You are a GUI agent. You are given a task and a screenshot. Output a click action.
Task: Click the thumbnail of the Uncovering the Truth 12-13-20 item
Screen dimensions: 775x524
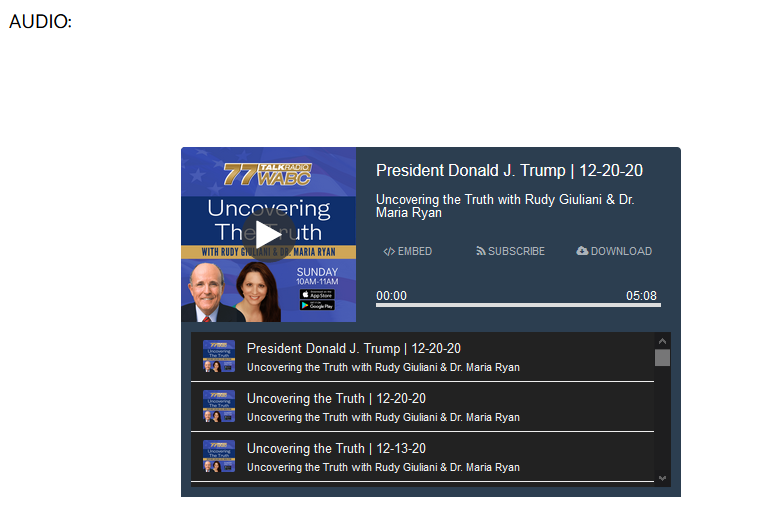219,456
